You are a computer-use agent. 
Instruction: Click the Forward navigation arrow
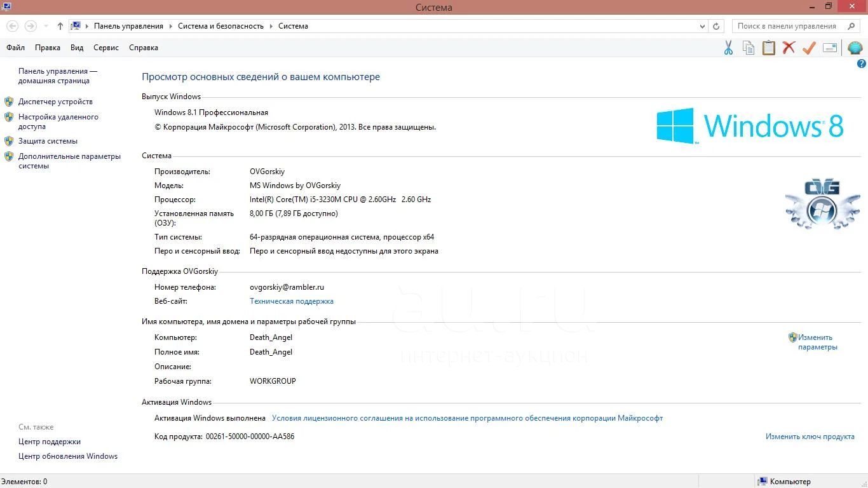click(31, 26)
